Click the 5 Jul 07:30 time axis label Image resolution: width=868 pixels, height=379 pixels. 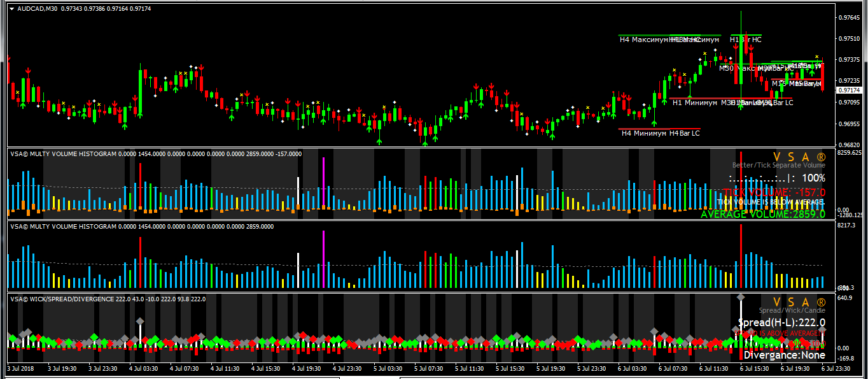pos(428,368)
